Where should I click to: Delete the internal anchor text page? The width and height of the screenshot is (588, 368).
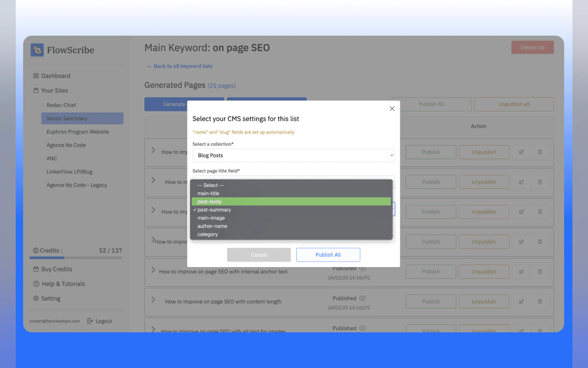coord(540,272)
